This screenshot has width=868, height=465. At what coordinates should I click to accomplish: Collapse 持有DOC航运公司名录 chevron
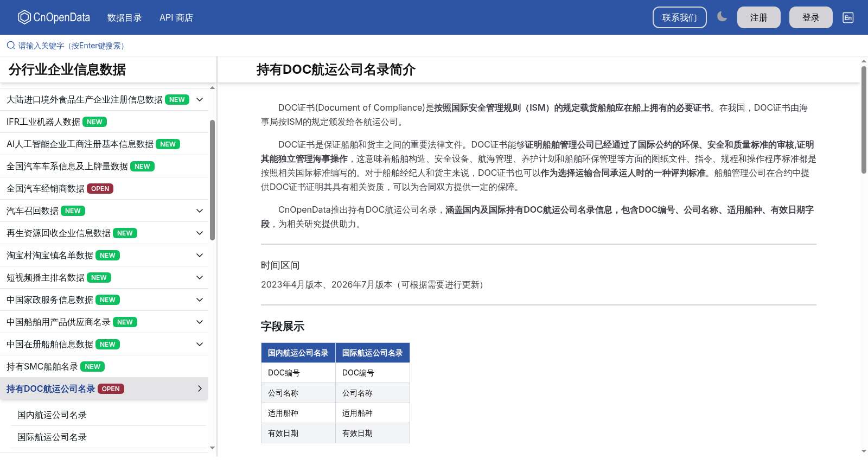(x=200, y=388)
